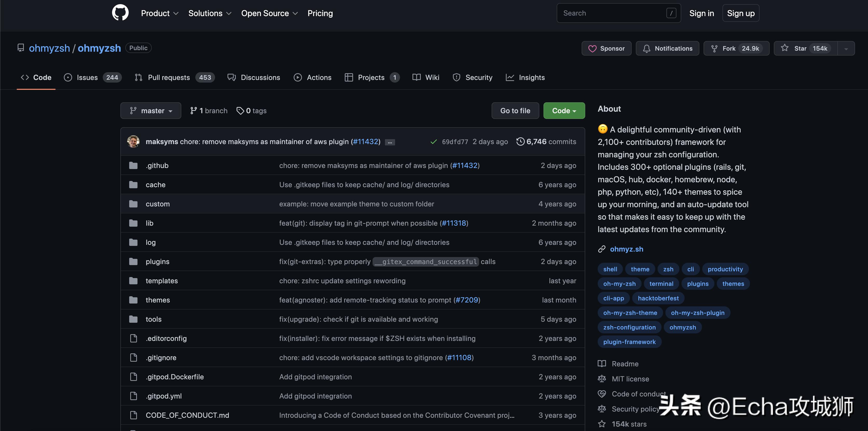Viewport: 868px width, 431px height.
Task: Click the green commit status checkmark
Action: pos(433,142)
